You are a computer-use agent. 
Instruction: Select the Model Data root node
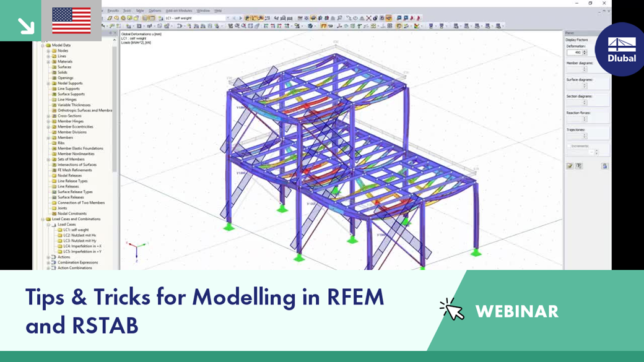point(61,45)
